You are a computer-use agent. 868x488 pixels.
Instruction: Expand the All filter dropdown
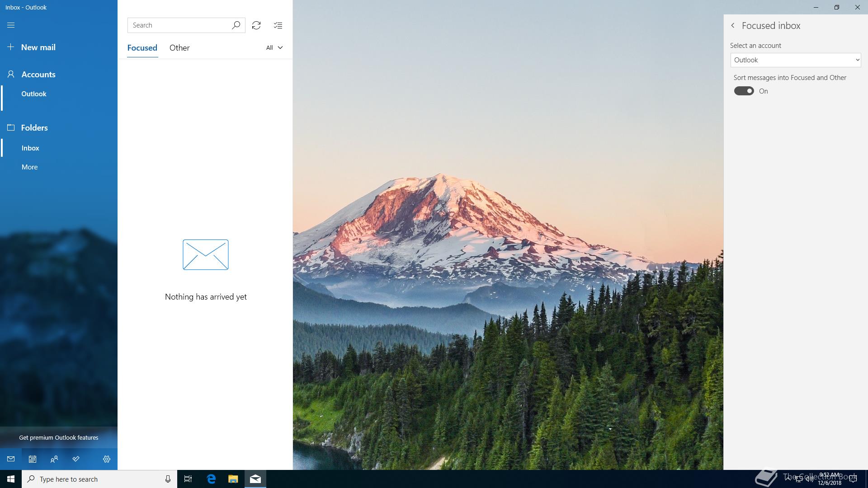click(274, 48)
